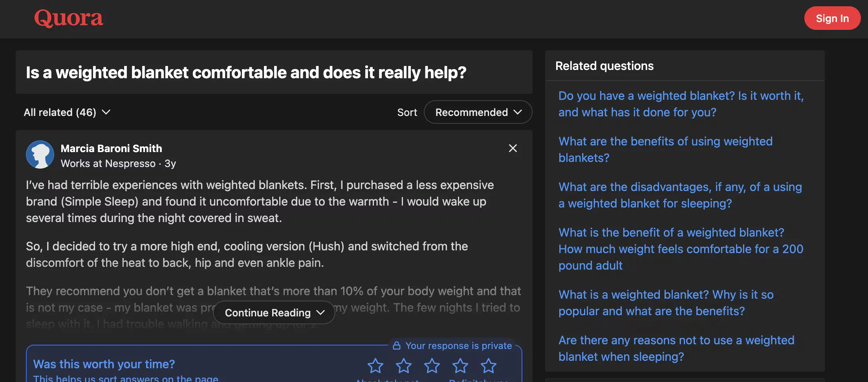Expand the All related (46) filter

(67, 112)
